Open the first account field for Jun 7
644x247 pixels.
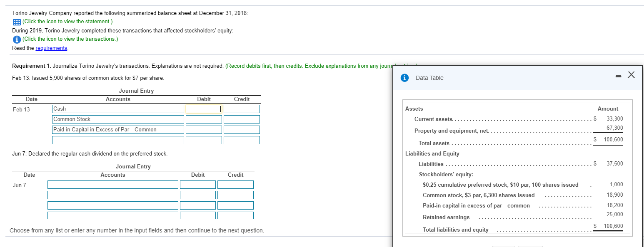(x=113, y=185)
